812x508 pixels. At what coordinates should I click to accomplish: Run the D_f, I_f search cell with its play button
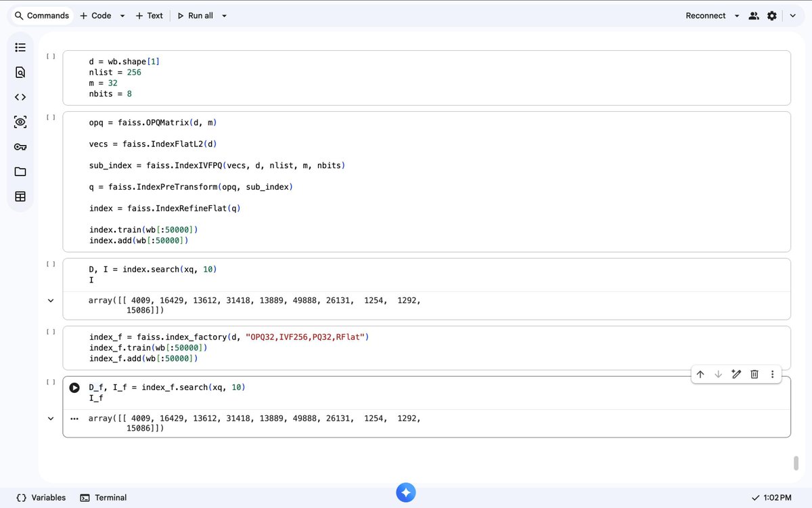[74, 387]
